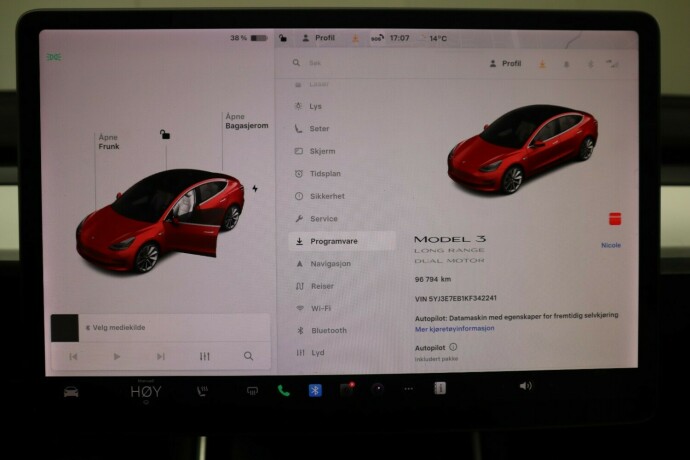Tap the 96 794 km odometer text
The height and width of the screenshot is (460, 690).
coord(433,279)
